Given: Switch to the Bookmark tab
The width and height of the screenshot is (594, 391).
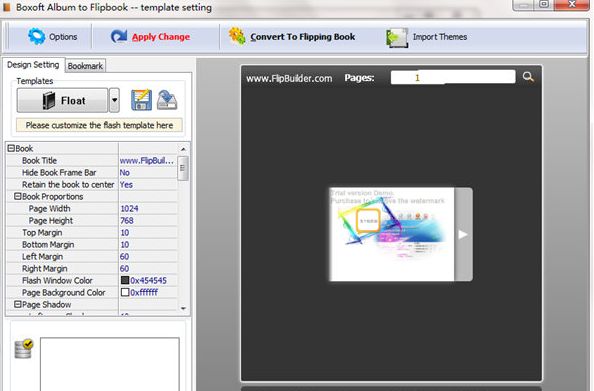Looking at the screenshot, I should click(85, 66).
